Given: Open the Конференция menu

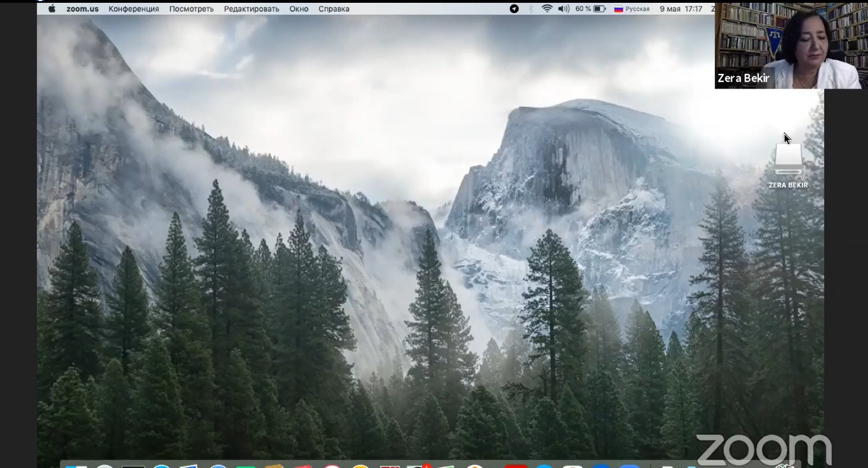Looking at the screenshot, I should click(133, 9).
